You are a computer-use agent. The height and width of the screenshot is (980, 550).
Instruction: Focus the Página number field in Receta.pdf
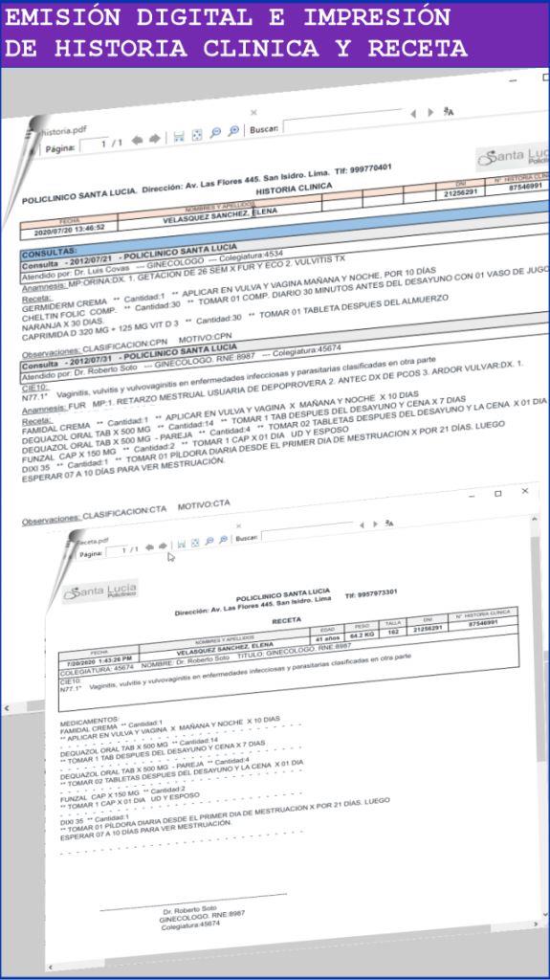point(119,551)
